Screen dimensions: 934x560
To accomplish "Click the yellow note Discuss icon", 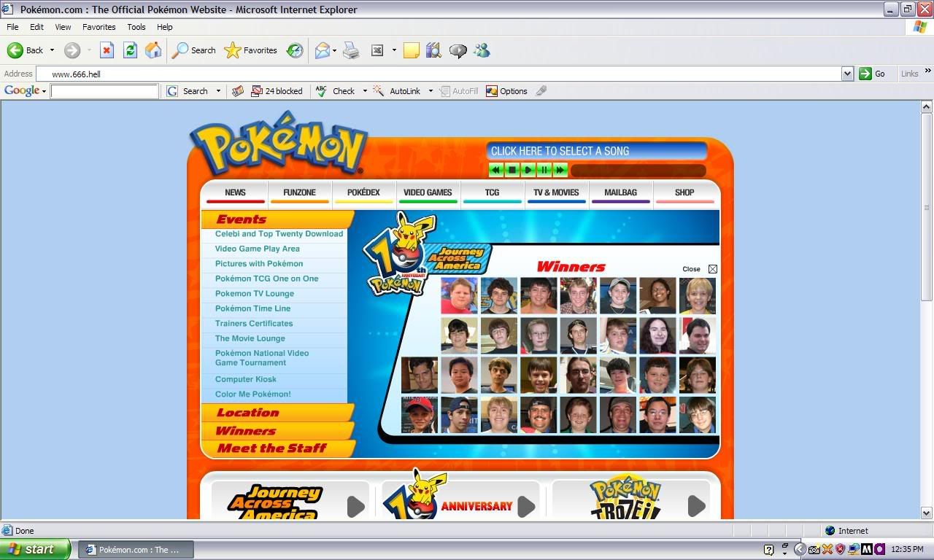I will click(x=412, y=50).
